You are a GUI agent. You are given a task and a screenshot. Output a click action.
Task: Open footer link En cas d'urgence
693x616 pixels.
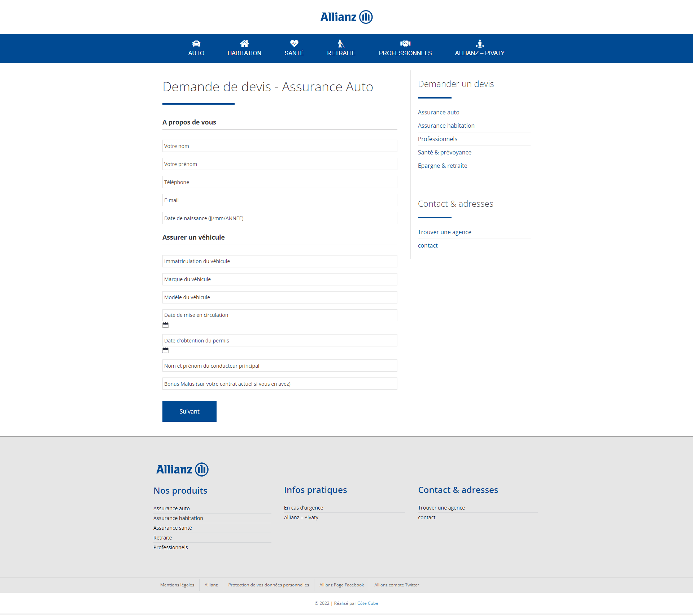click(304, 508)
